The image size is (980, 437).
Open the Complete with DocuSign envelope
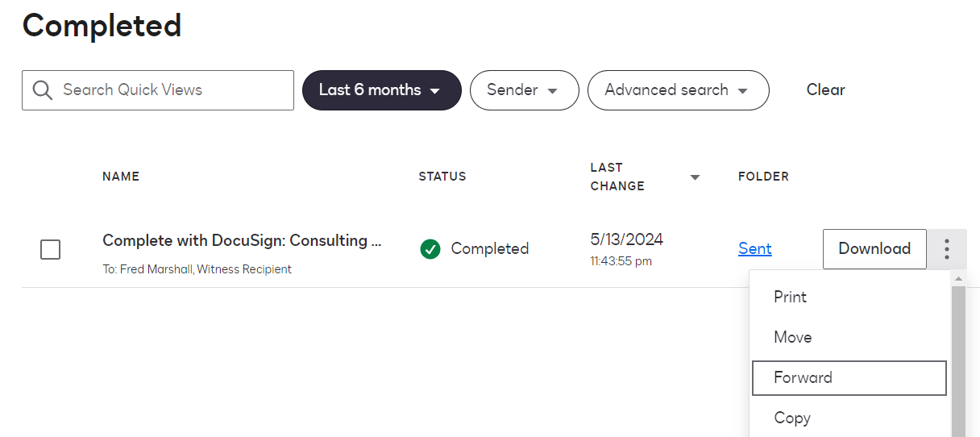[241, 240]
